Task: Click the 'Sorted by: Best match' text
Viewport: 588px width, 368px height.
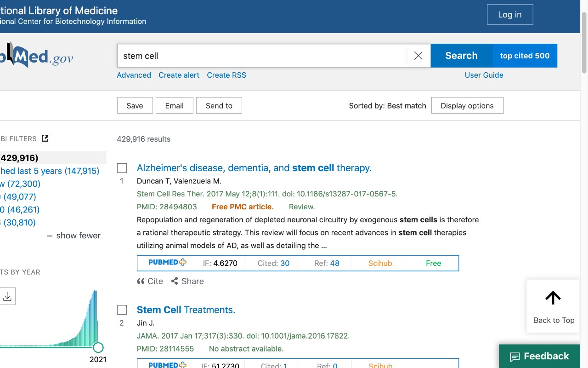Action: [x=388, y=105]
